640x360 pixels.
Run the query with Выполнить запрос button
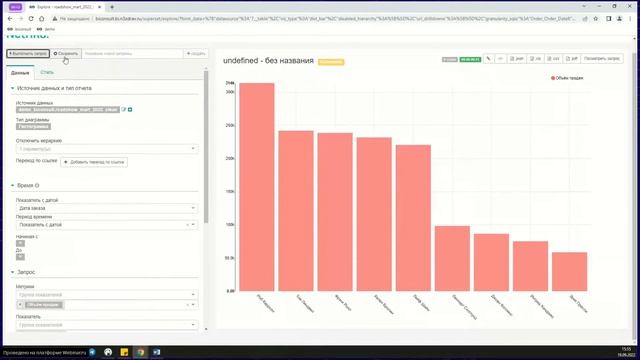28,53
